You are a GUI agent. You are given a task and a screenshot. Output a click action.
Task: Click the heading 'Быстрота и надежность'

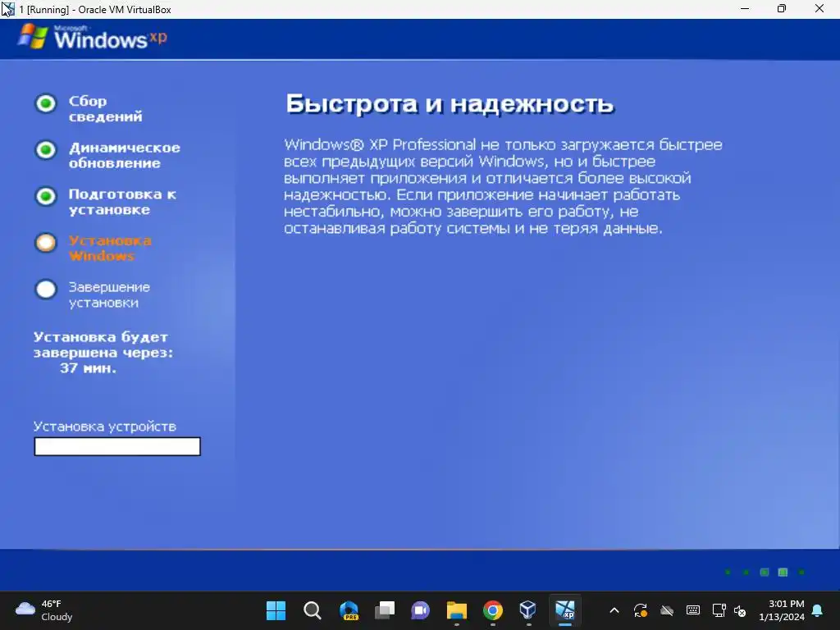tap(450, 103)
